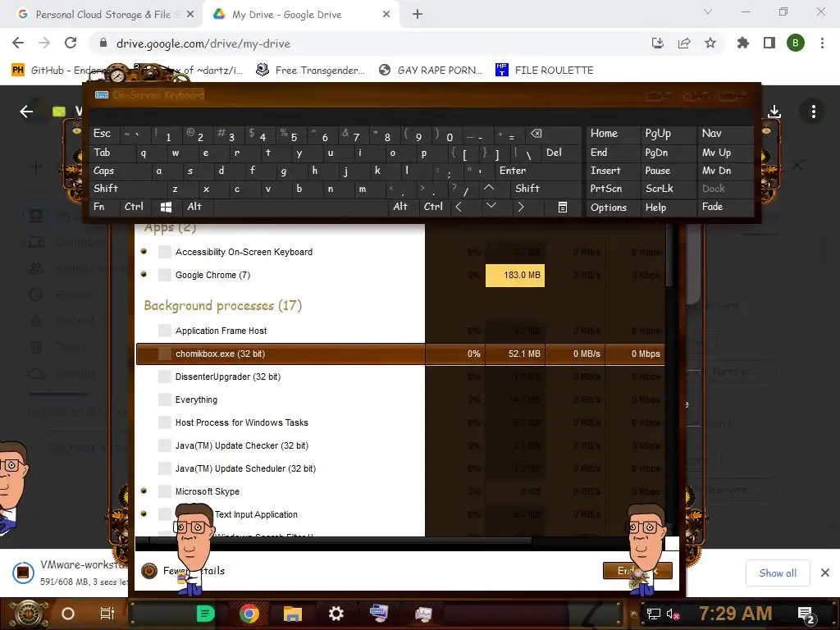Tap the Tab key on On-Screen Keyboard

(x=110, y=153)
